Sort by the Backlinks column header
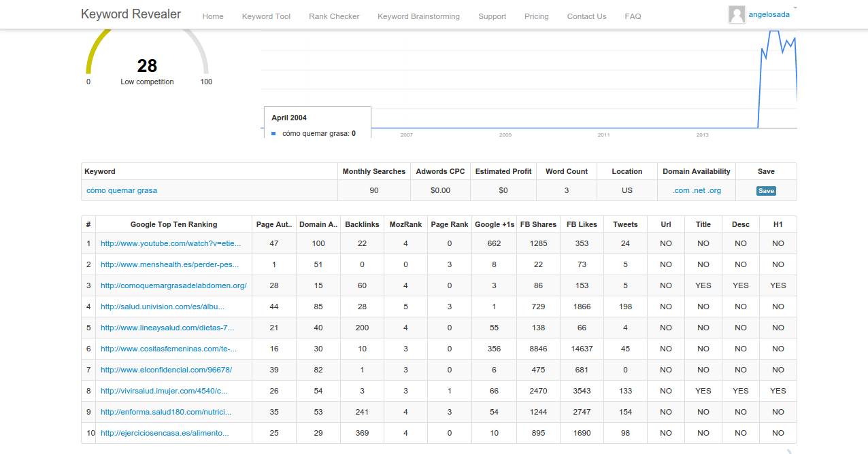The width and height of the screenshot is (868, 454). pos(362,224)
